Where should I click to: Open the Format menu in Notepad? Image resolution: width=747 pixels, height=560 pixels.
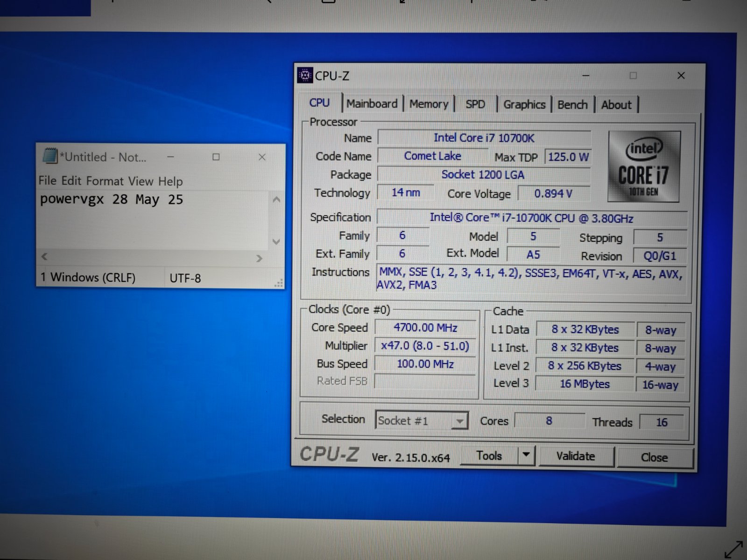[105, 181]
